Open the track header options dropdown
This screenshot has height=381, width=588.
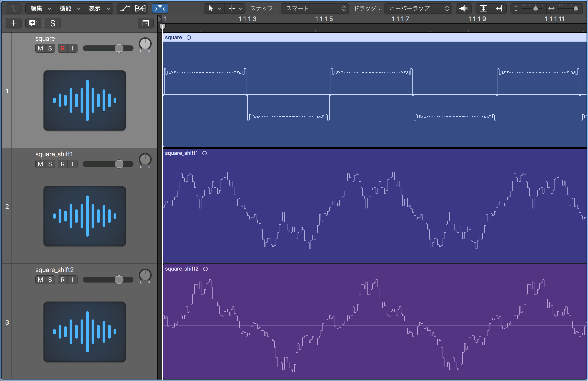[x=145, y=23]
